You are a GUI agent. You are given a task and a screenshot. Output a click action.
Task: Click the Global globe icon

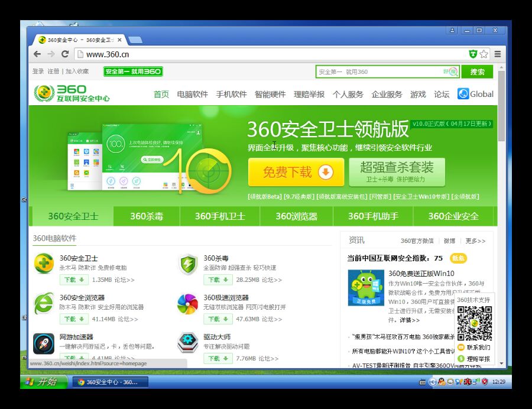click(463, 94)
